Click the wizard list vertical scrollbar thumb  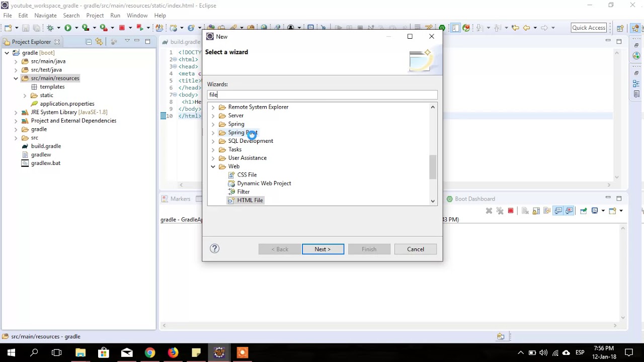(433, 167)
